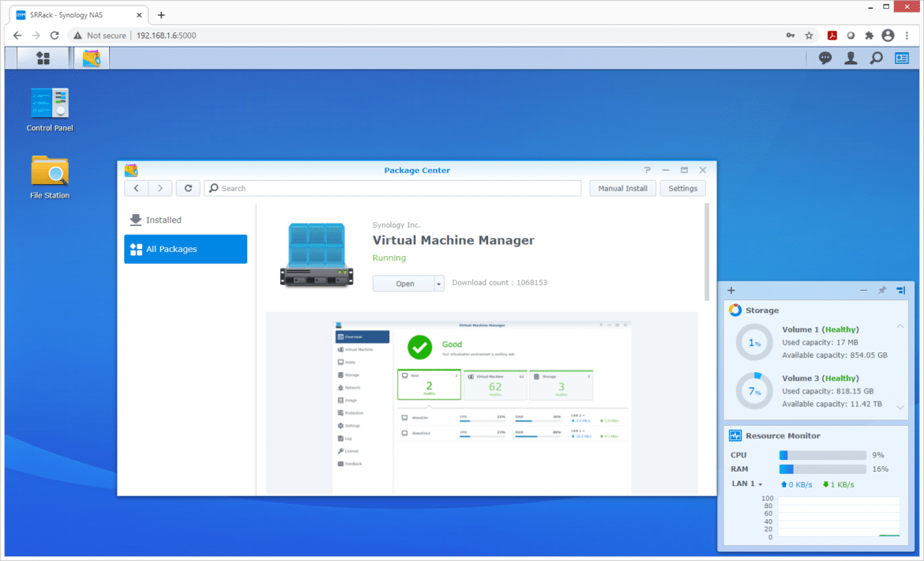
Task: Click the browser back arrow
Action: click(17, 36)
